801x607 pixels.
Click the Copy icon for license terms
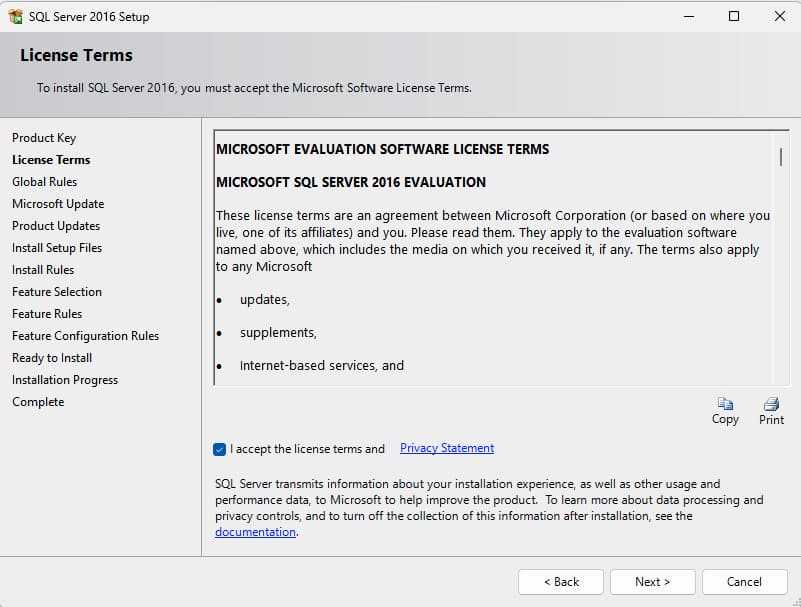pos(725,404)
